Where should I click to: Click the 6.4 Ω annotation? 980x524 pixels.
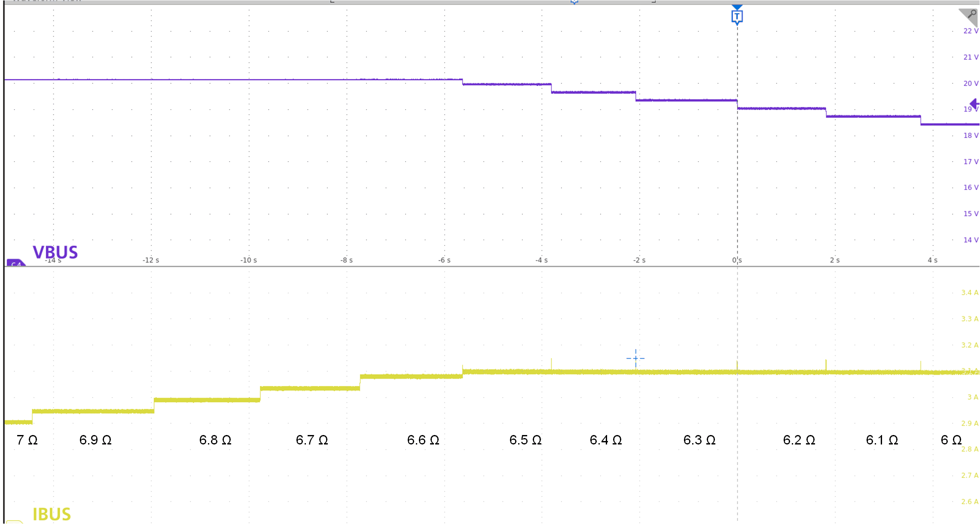(606, 440)
